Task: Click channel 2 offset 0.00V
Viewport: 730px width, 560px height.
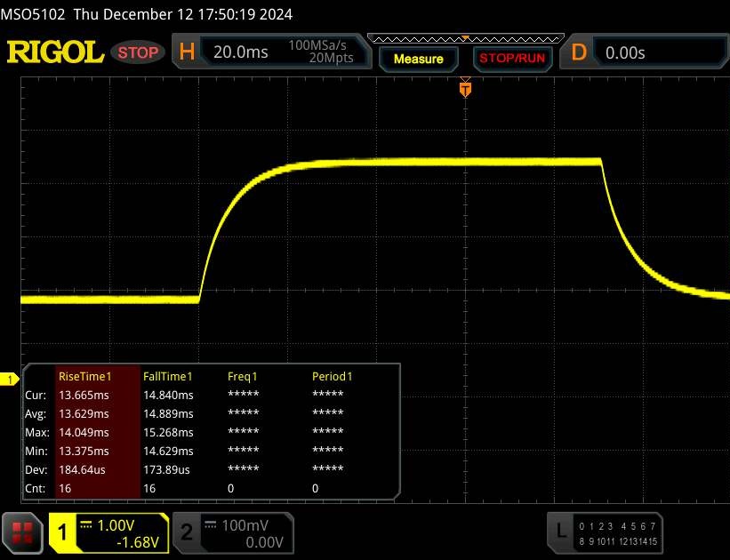Action: coord(264,542)
